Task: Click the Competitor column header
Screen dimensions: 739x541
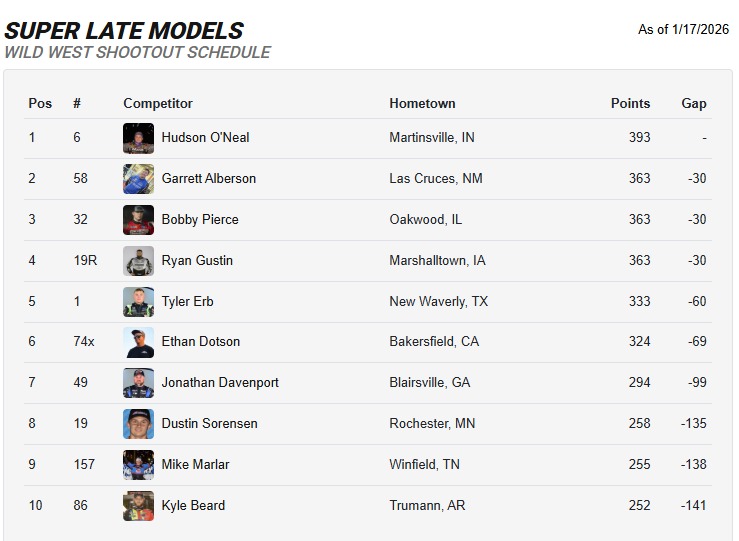Action: pos(158,104)
